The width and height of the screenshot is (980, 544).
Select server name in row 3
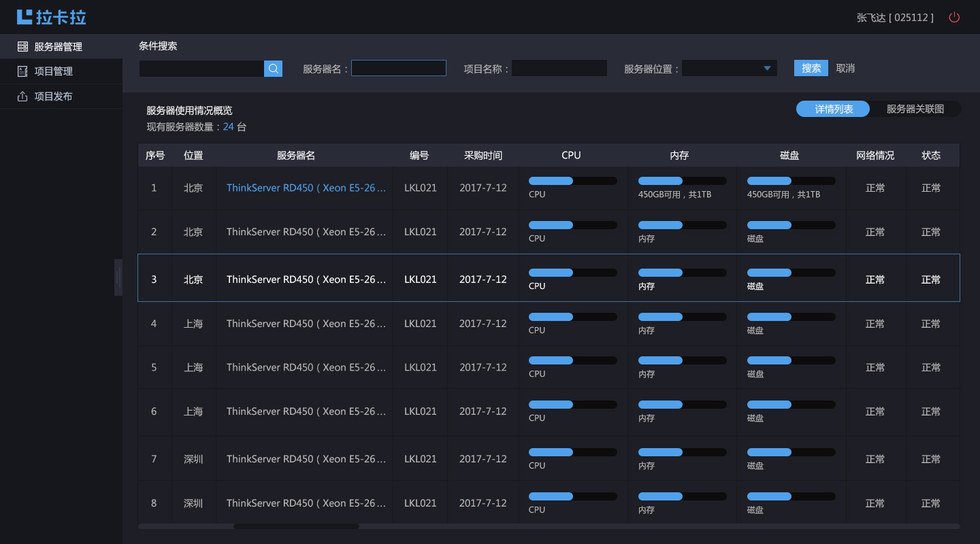coord(306,279)
